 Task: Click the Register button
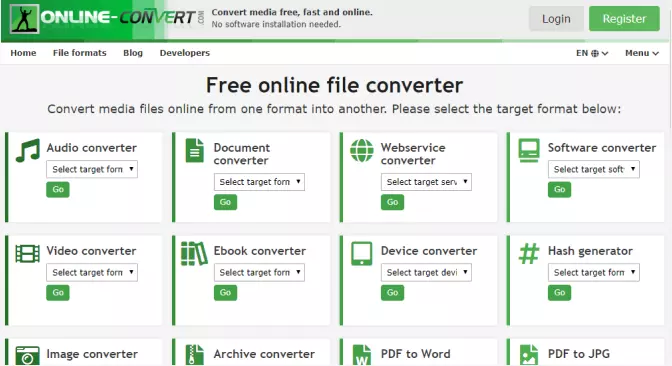(624, 19)
